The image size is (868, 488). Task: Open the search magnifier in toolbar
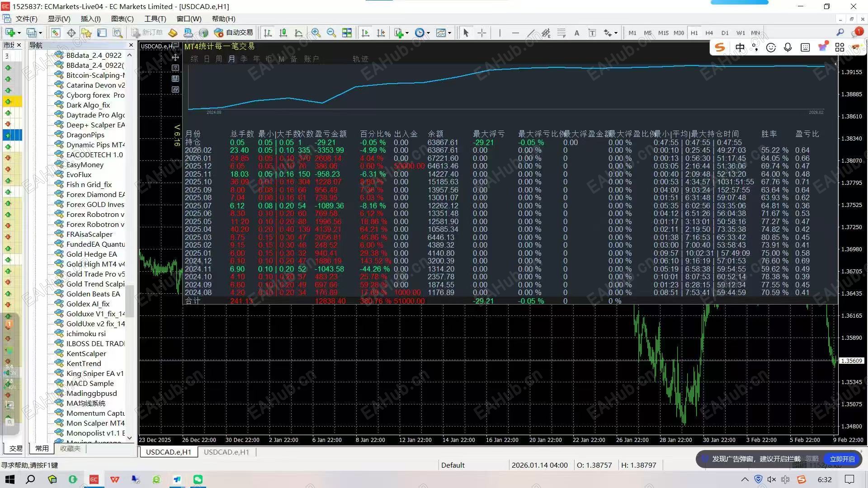click(x=840, y=33)
